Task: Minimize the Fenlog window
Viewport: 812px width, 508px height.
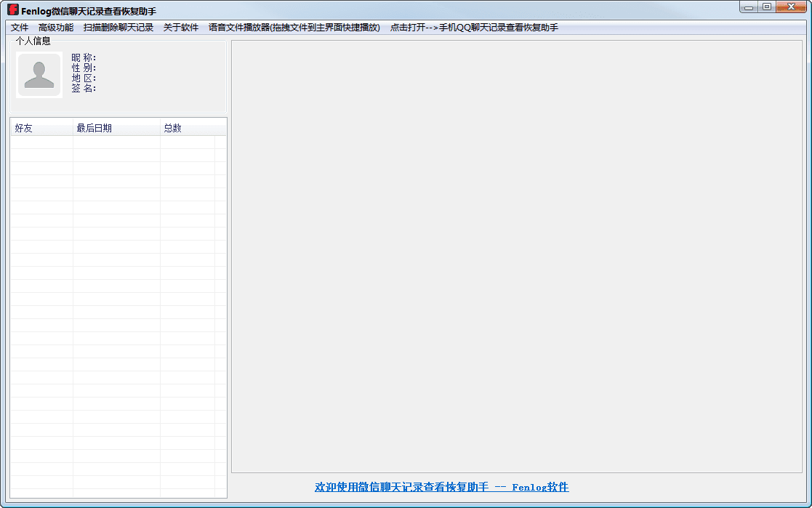Action: (x=749, y=7)
